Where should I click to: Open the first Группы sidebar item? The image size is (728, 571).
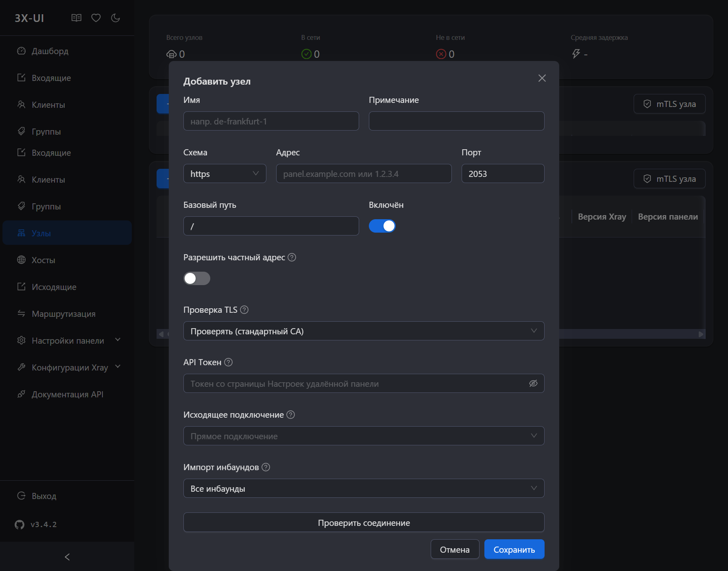coord(67,132)
